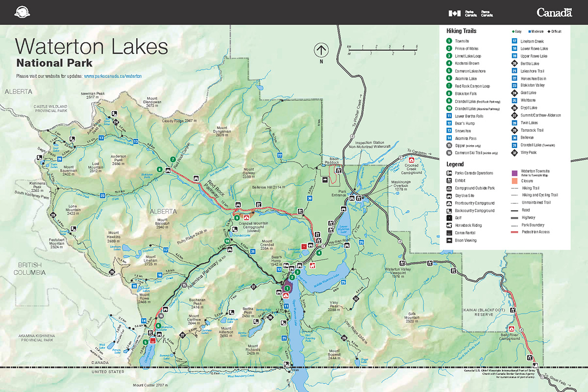Select the Horseback Riding legend icon

pyautogui.click(x=449, y=225)
